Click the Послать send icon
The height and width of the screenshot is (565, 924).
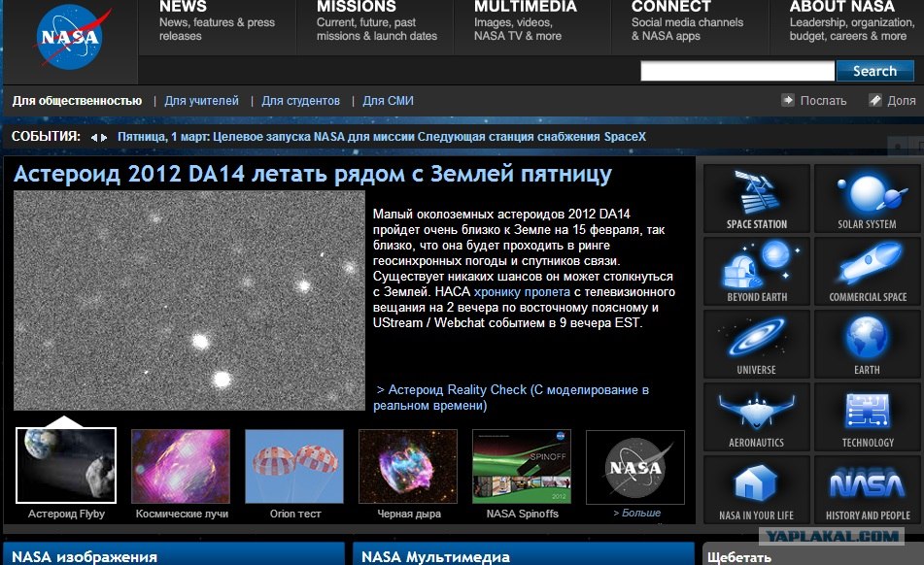coord(788,100)
